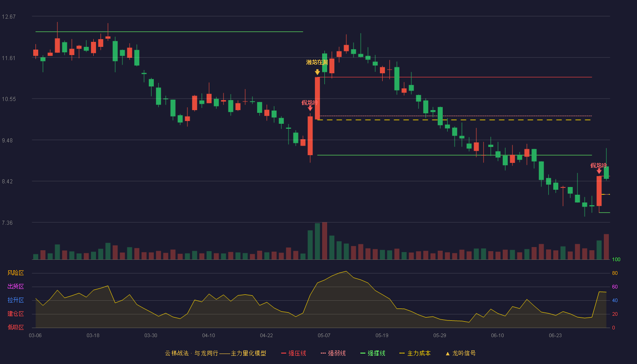Toggle the 龙吟信号 legend entry
Screen dimensions: 637x364
point(460,354)
